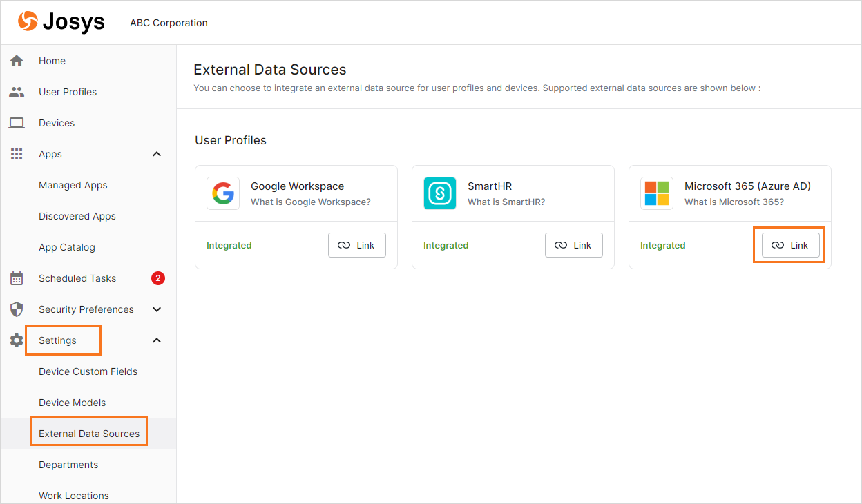The height and width of the screenshot is (504, 862).
Task: Click the Home house icon
Action: coord(17,61)
